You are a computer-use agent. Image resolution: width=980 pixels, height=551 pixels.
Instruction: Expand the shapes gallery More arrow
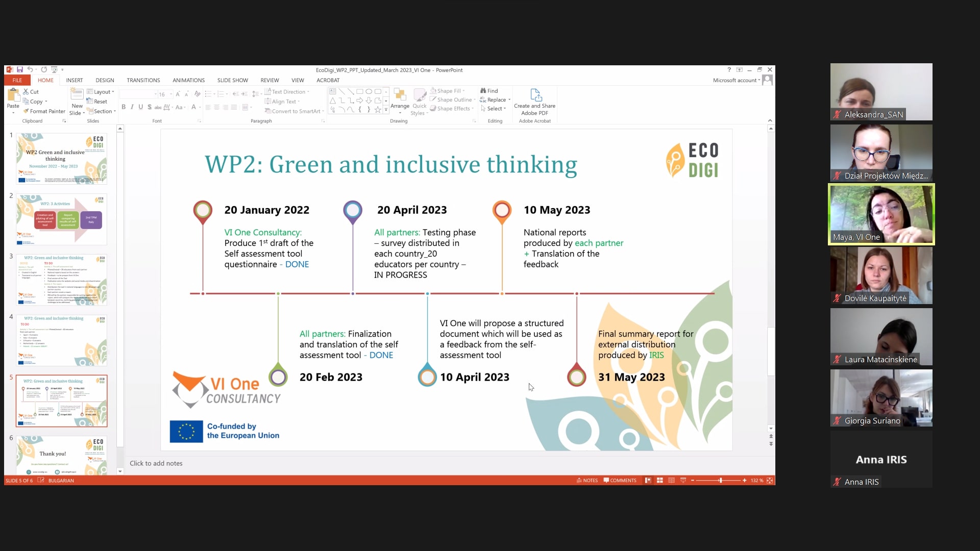coord(386,110)
